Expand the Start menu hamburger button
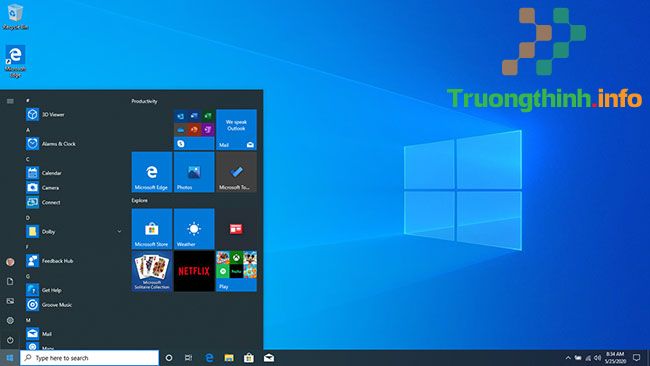The height and width of the screenshot is (366, 650). click(10, 101)
